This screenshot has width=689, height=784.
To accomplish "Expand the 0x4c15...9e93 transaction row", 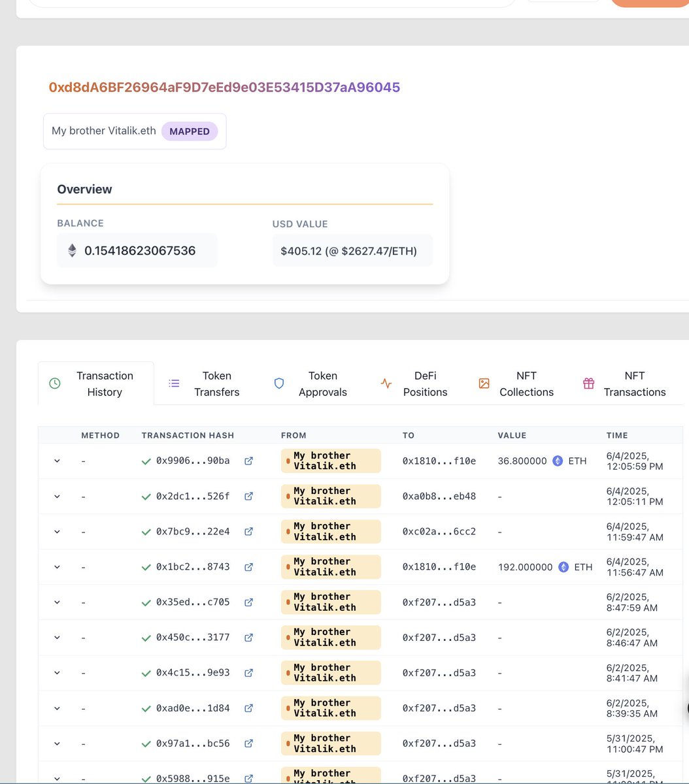I will coord(57,673).
